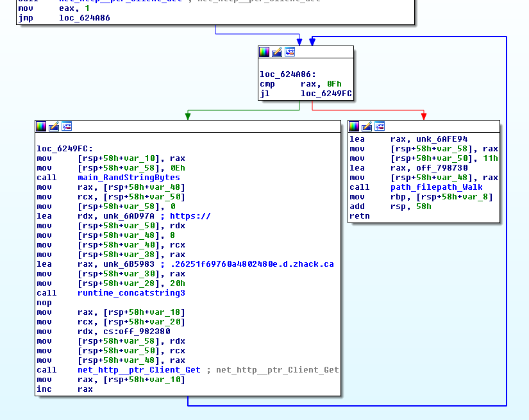
Task: Click graph icon in loc_624A86 node header
Action: 290,52
